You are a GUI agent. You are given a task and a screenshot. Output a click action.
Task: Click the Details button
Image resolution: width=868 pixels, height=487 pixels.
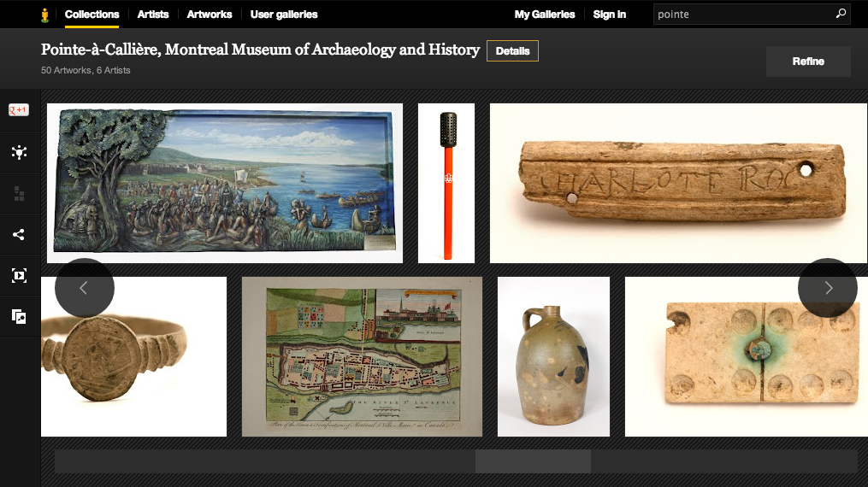pos(512,51)
